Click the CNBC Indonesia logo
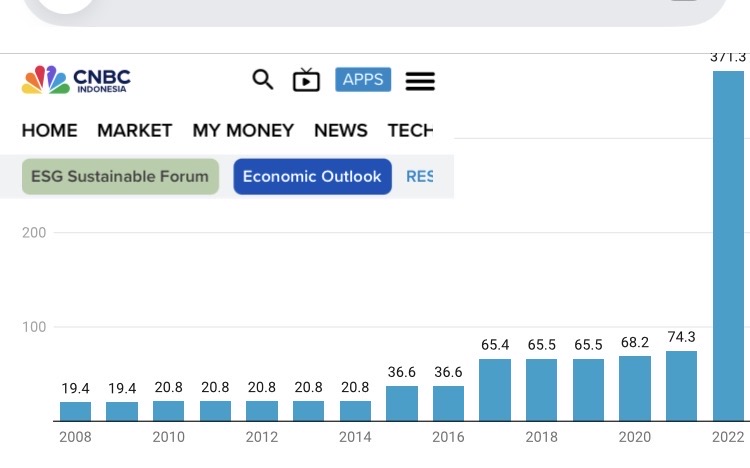The height and width of the screenshot is (468, 750). coord(76,80)
